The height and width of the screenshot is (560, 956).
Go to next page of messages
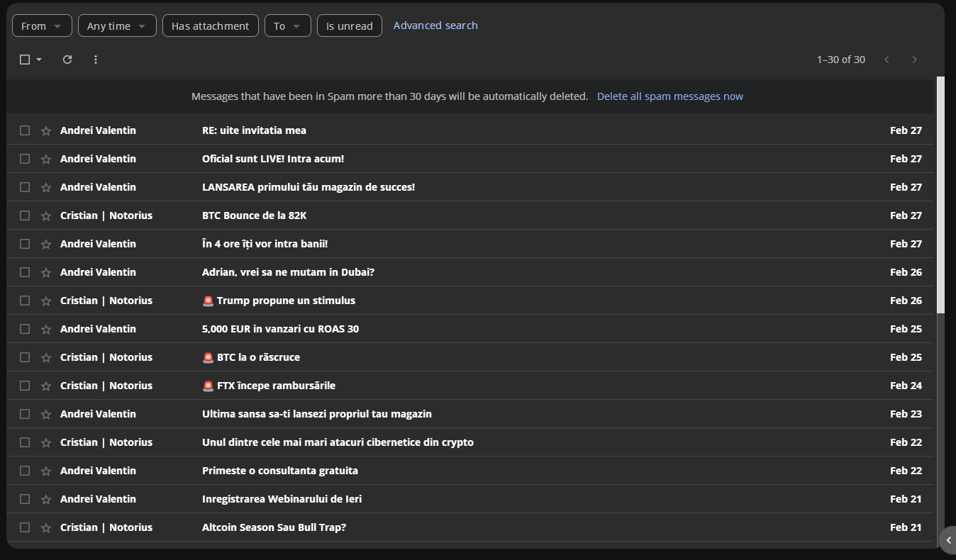(914, 60)
